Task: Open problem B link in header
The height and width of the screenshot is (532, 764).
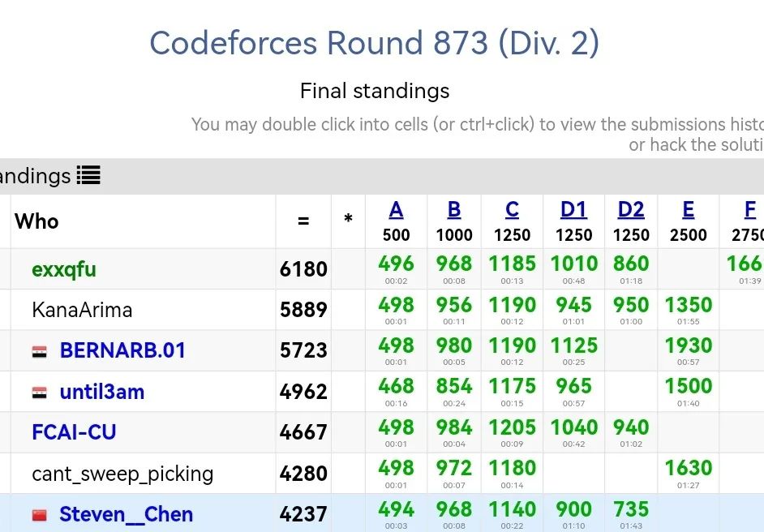Action: 454,210
